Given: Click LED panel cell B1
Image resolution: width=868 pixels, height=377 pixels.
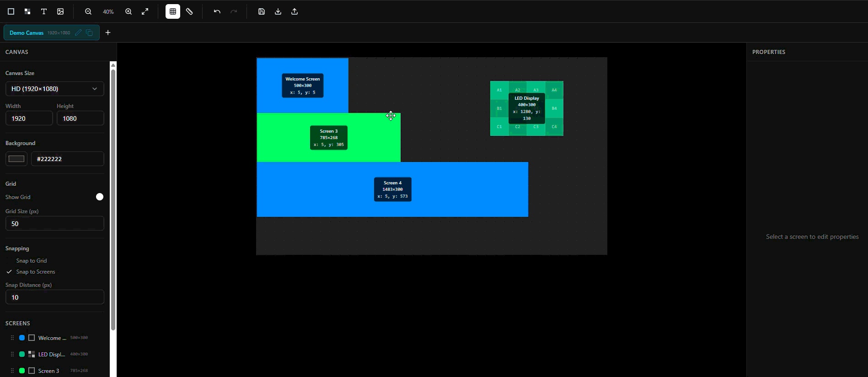Looking at the screenshot, I should [x=499, y=108].
